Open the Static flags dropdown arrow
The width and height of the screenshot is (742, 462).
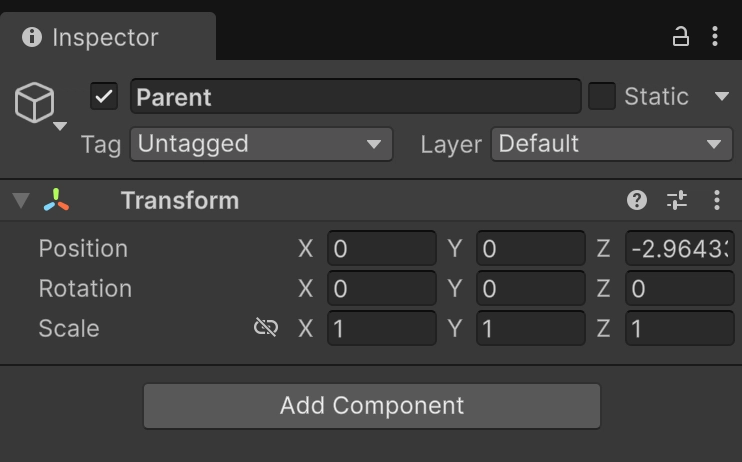pyautogui.click(x=722, y=97)
